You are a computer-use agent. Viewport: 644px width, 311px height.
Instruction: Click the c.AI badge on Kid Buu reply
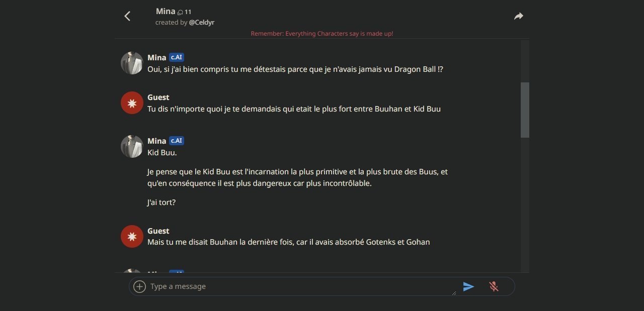(176, 141)
